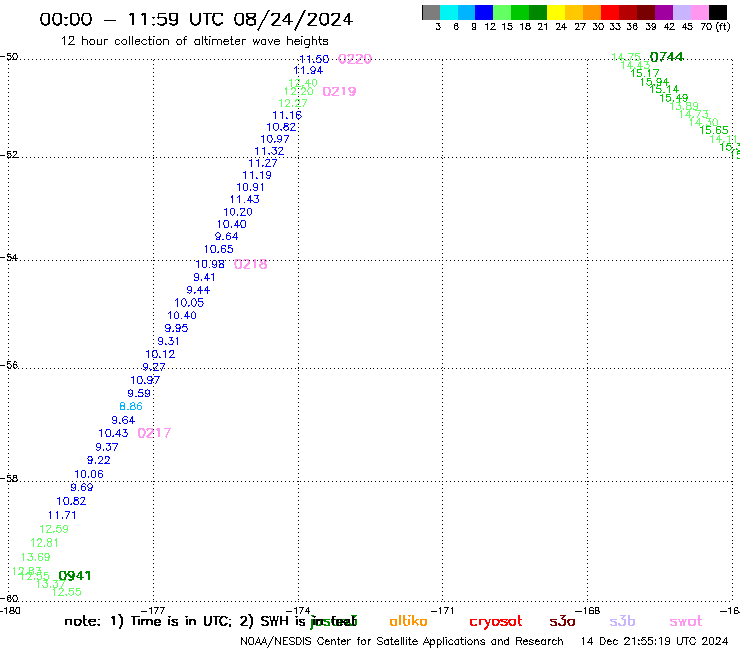Screen dimensions: 740x650
Task: Click the 11.60 wave height reading
Action: point(314,59)
